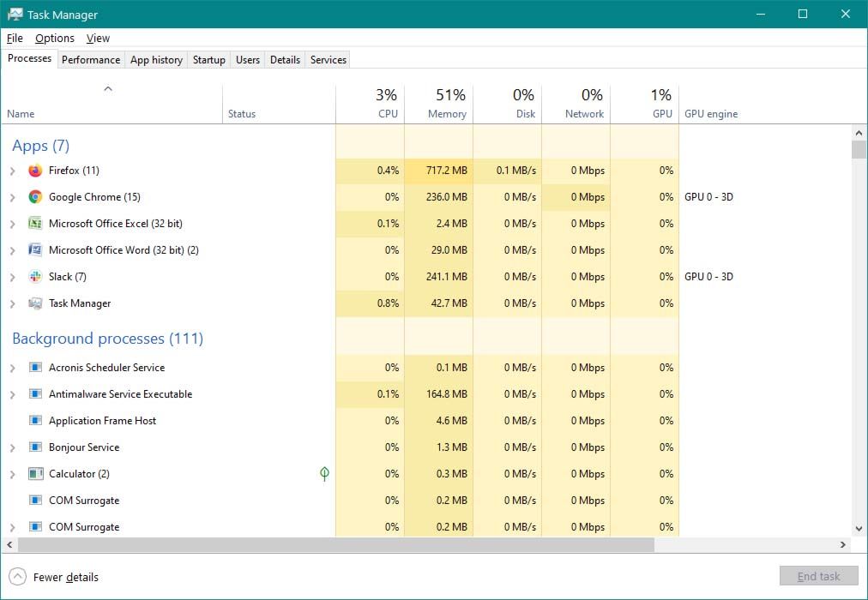Click the Antimalware Service Executable icon

(x=35, y=393)
